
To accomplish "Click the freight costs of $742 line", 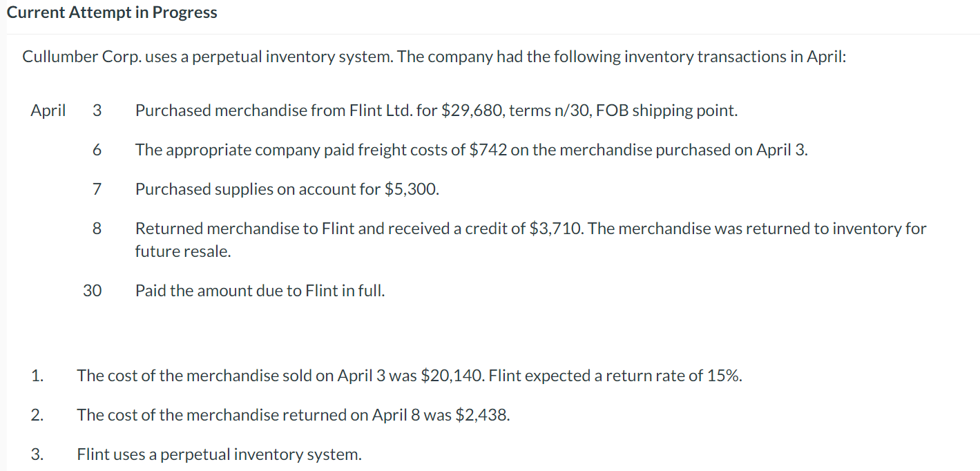I will point(471,150).
